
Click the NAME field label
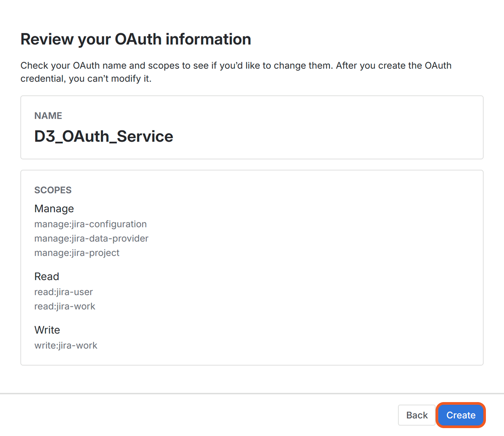point(48,116)
